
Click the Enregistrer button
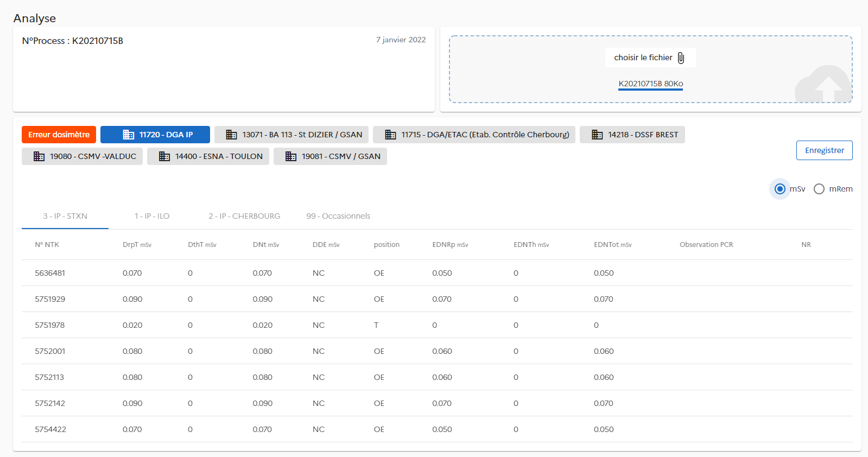point(824,150)
